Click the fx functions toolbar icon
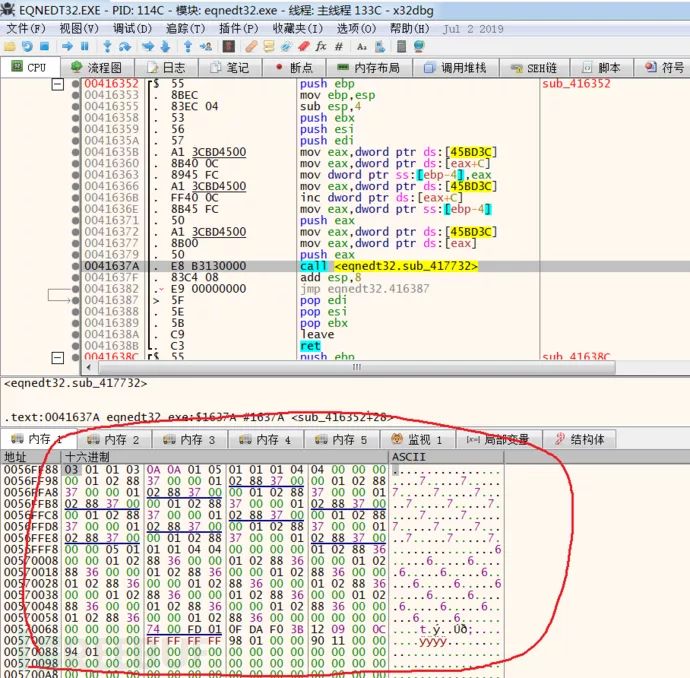 [x=320, y=47]
